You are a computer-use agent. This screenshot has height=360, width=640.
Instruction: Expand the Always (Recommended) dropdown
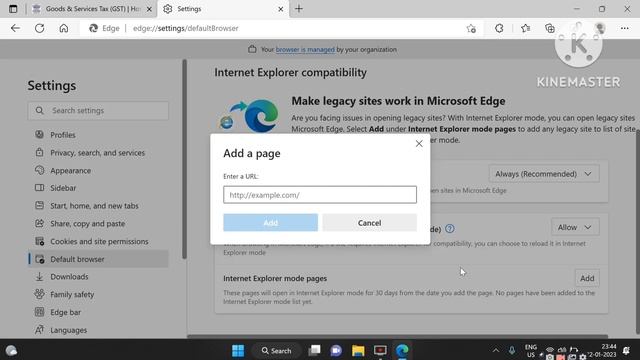point(544,174)
